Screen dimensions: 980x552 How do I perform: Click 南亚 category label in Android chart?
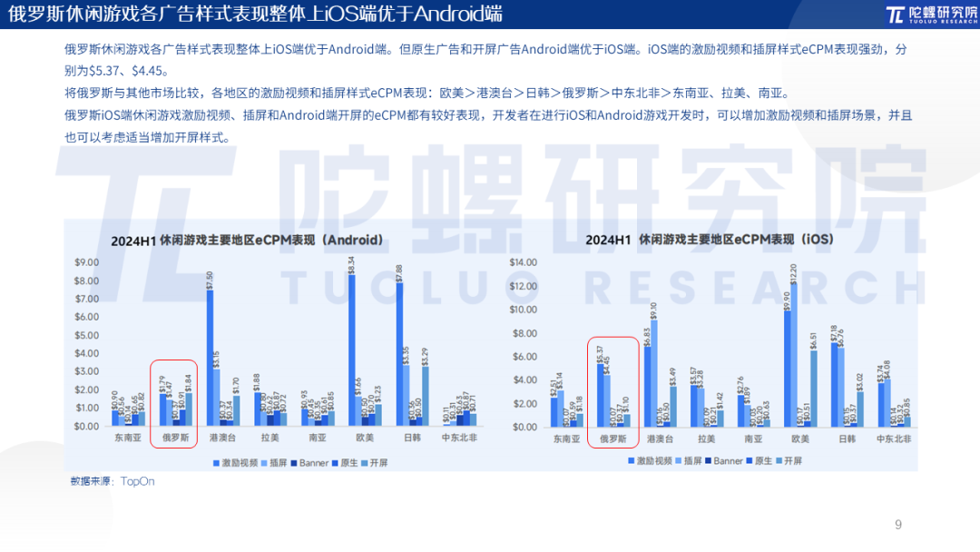318,438
